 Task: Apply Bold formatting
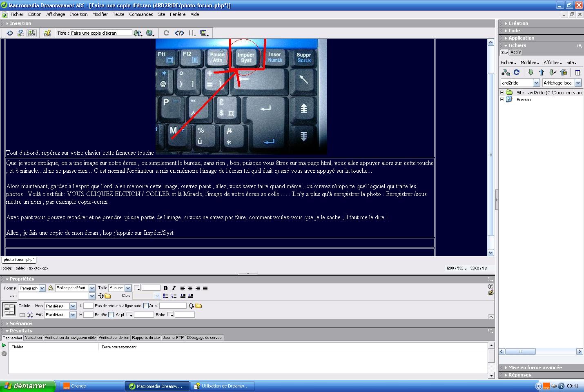pyautogui.click(x=165, y=288)
